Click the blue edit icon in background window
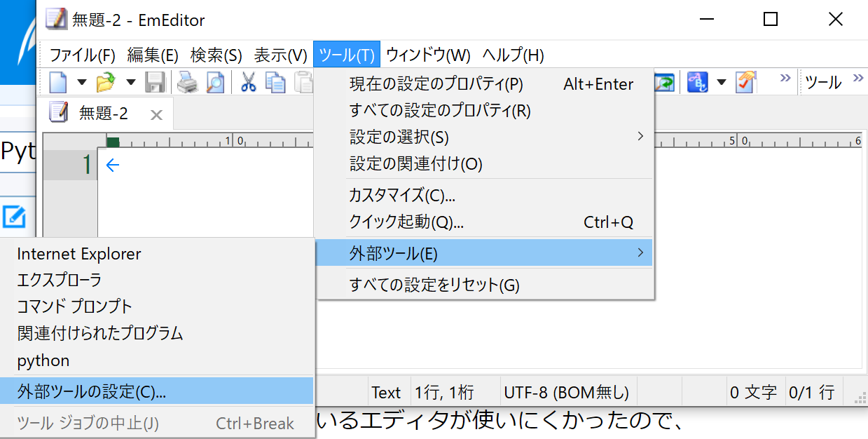This screenshot has width=868, height=439. 14,217
